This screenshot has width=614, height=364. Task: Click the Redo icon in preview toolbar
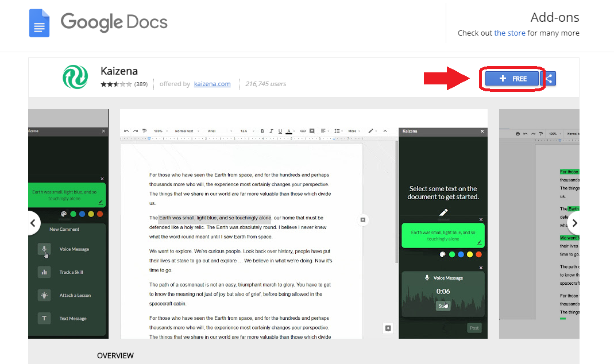pyautogui.click(x=136, y=131)
